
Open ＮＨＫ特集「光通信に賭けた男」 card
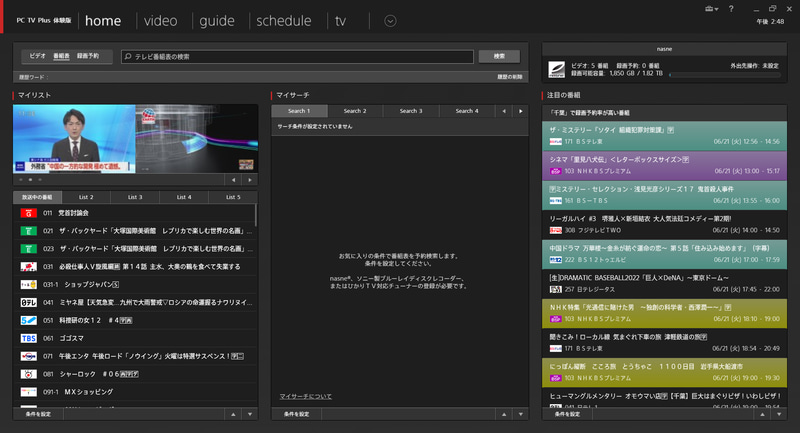tap(664, 313)
